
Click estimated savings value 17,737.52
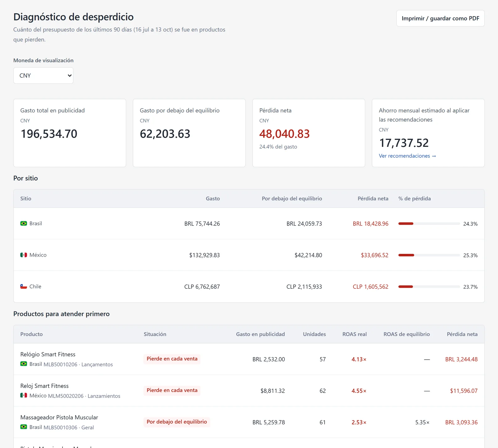(404, 143)
